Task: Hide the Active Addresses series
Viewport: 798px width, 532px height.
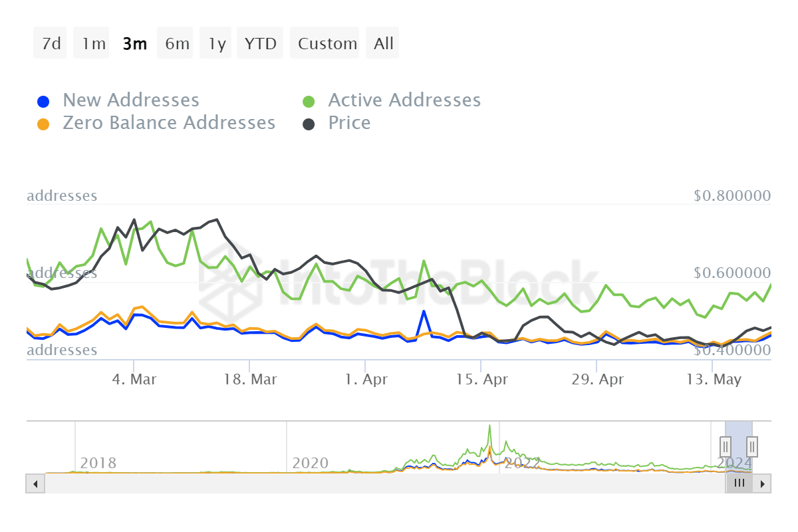Action: [x=404, y=100]
